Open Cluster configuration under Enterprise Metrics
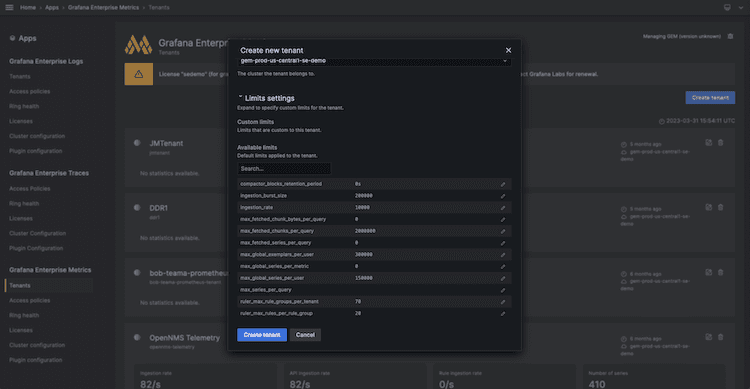Image resolution: width=750 pixels, height=389 pixels. click(37, 345)
